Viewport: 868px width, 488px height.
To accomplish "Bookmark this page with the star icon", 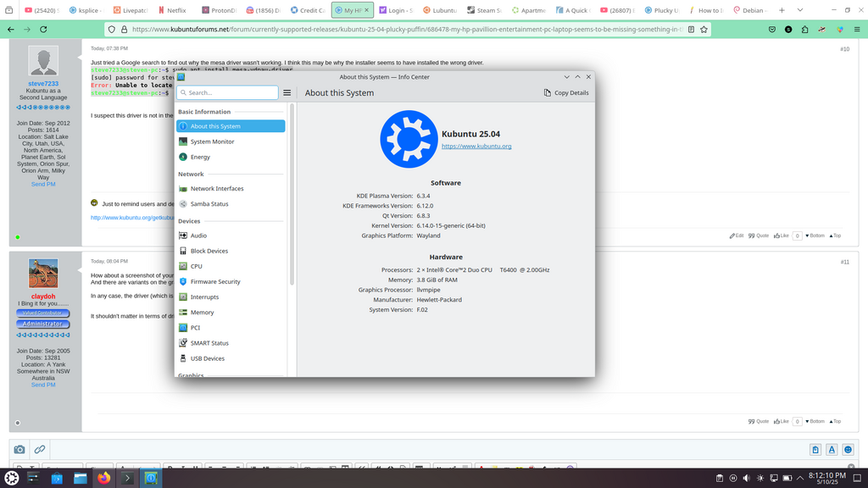I will pyautogui.click(x=704, y=29).
